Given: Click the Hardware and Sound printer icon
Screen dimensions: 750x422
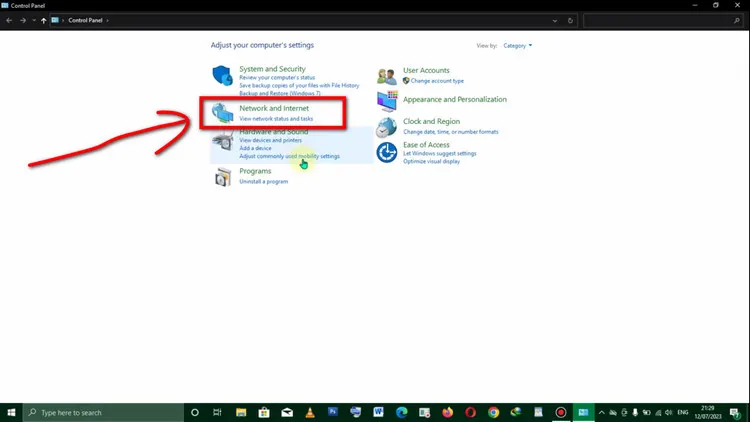Looking at the screenshot, I should [x=222, y=140].
